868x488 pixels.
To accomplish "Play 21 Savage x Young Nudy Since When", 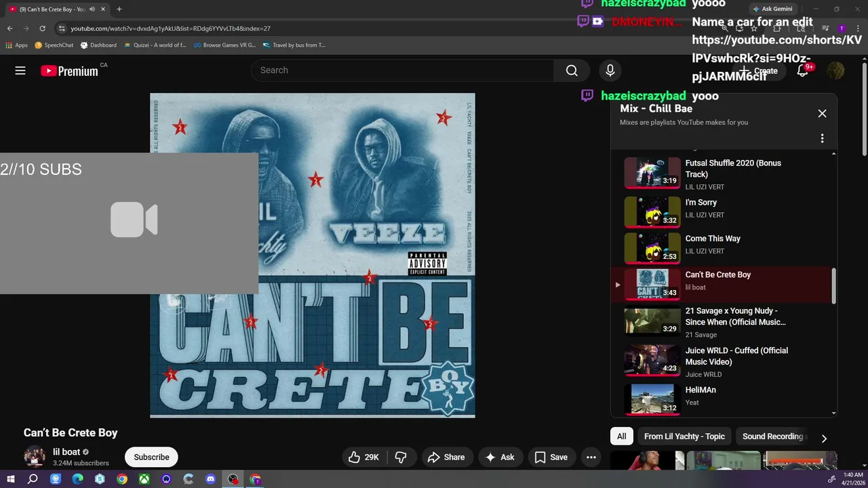I will (723, 322).
